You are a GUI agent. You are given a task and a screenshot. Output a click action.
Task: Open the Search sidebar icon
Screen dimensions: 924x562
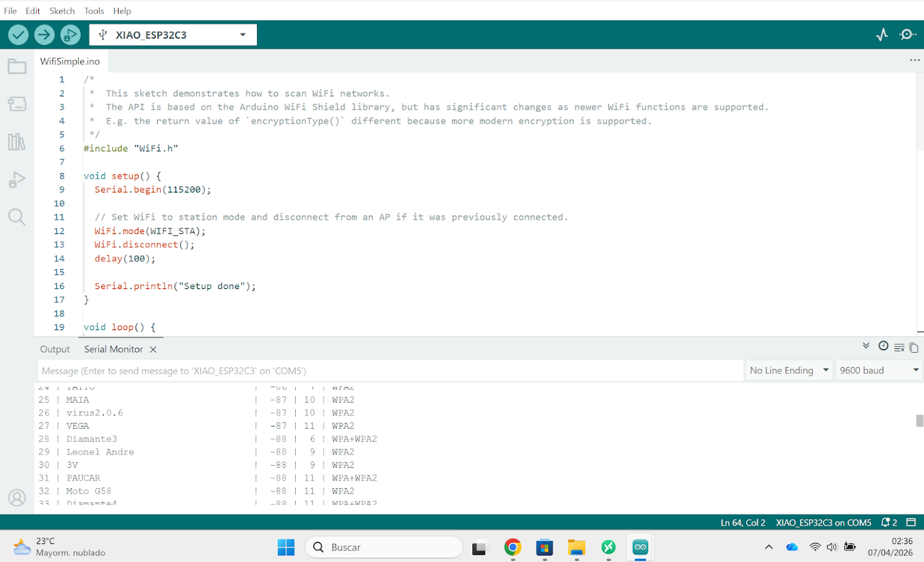coord(17,217)
